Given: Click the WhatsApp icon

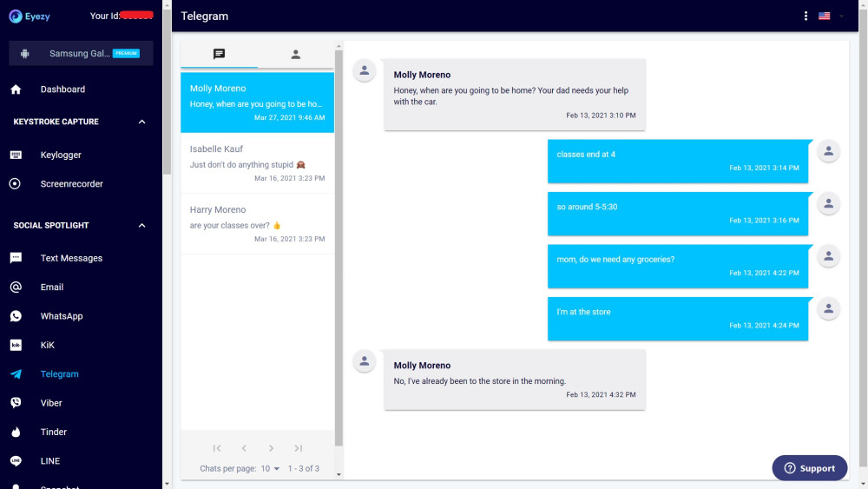Looking at the screenshot, I should coord(16,316).
